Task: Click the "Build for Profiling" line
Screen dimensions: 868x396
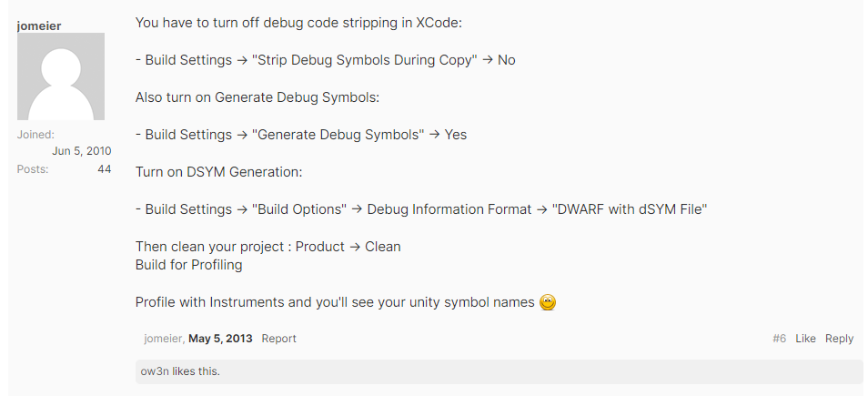Action: point(188,265)
